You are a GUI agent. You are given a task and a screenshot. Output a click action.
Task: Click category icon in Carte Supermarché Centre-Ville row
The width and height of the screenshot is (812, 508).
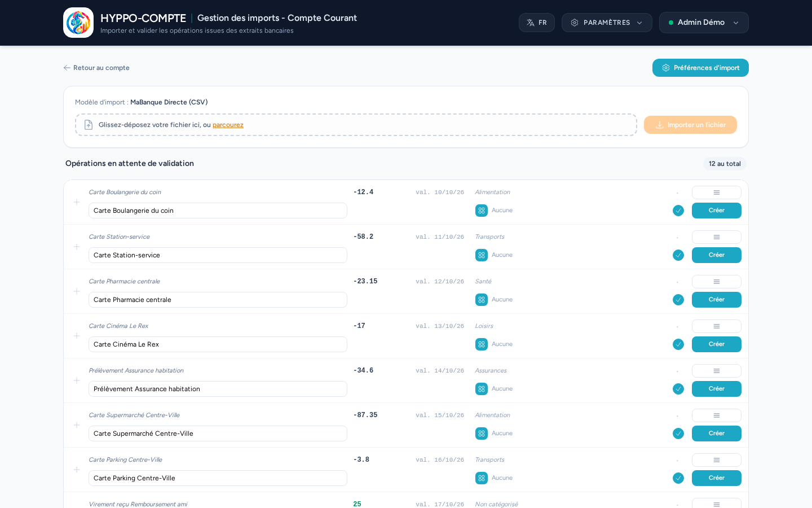click(482, 433)
